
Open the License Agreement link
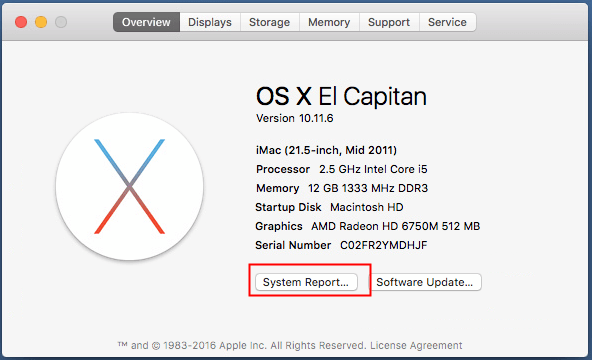[x=416, y=345]
